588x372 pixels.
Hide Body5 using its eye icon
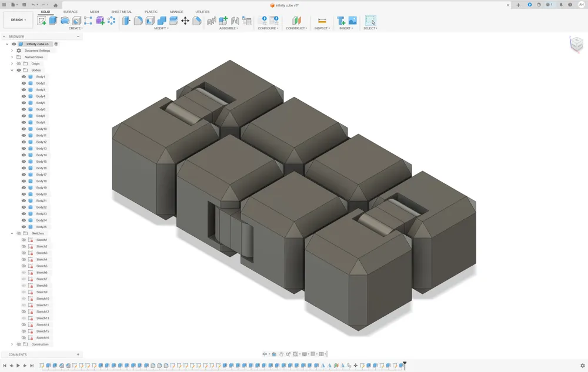24,103
